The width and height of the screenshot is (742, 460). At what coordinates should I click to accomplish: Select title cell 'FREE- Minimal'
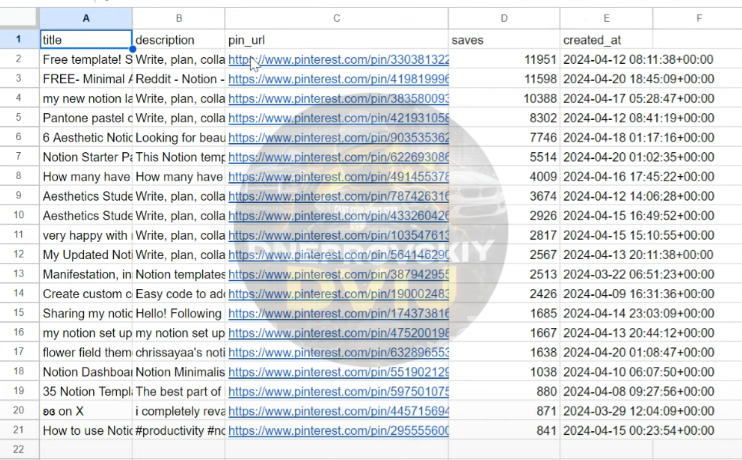click(86, 79)
